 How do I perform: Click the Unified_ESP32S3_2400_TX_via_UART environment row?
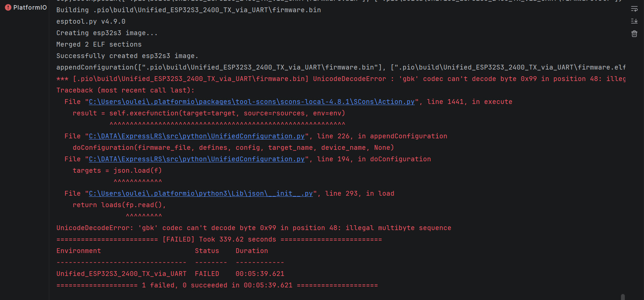pos(170,274)
